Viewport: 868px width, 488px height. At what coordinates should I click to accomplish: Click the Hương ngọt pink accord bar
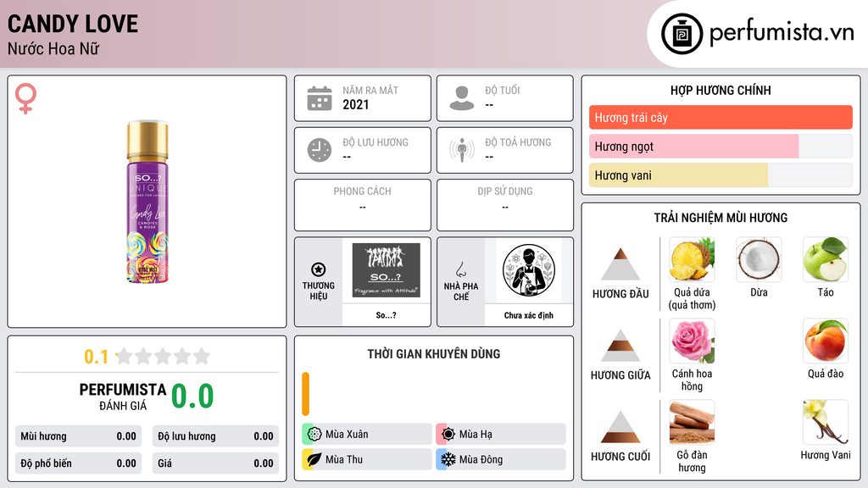[721, 147]
